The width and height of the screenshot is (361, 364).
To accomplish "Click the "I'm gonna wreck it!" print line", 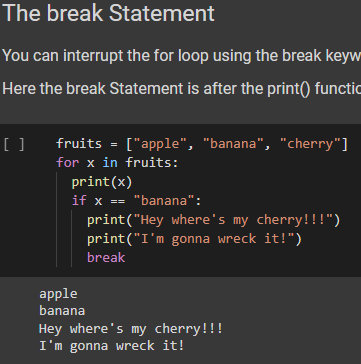I will tap(194, 239).
